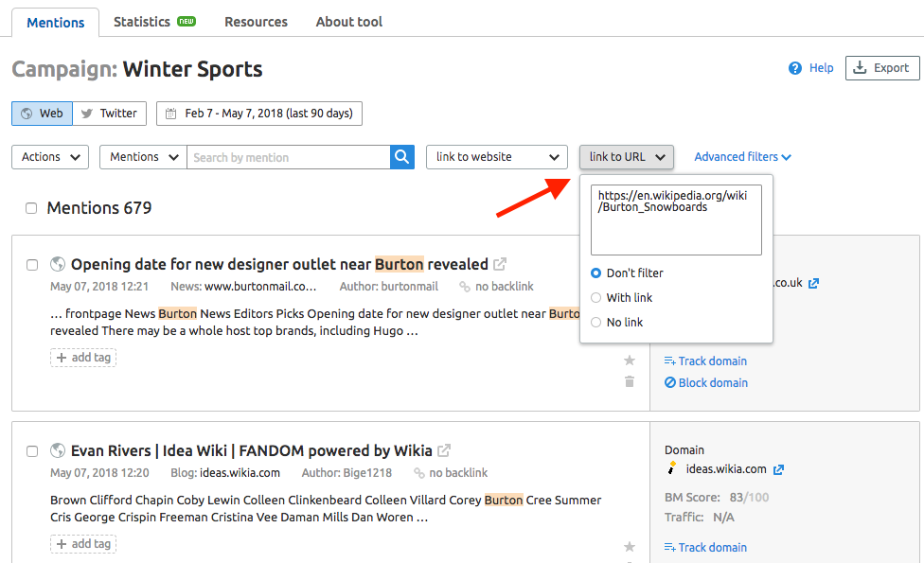Check the Evan Rivers mention checkbox
Image resolution: width=924 pixels, height=563 pixels.
[32, 451]
